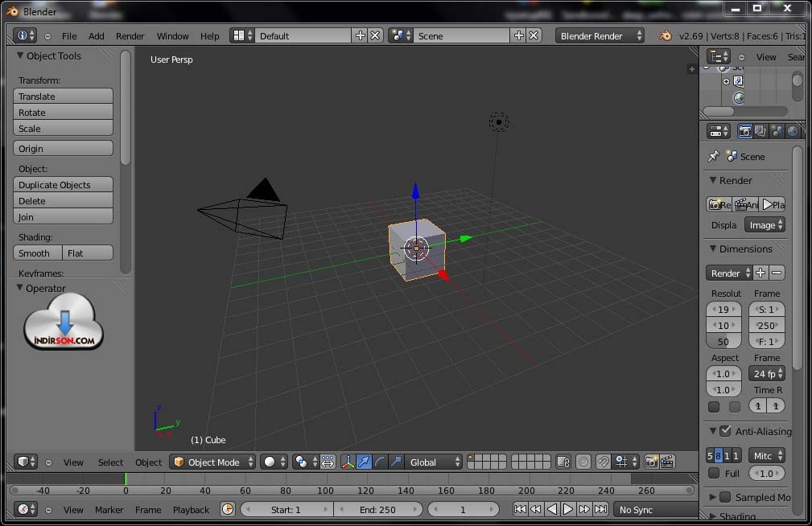The width and height of the screenshot is (812, 526).
Task: Play the animation forward
Action: [x=568, y=509]
